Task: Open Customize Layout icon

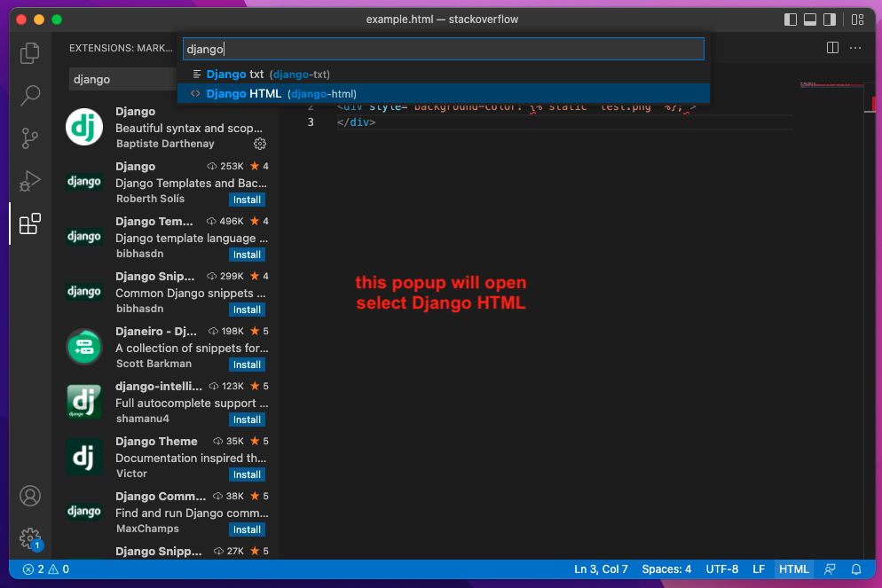Action: pyautogui.click(x=857, y=20)
